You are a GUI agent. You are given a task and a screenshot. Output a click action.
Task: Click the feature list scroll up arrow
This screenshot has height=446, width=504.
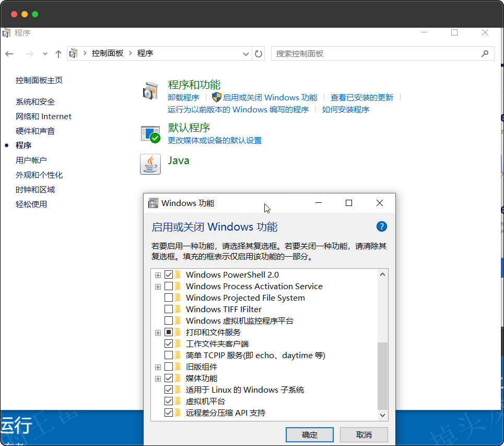382,275
